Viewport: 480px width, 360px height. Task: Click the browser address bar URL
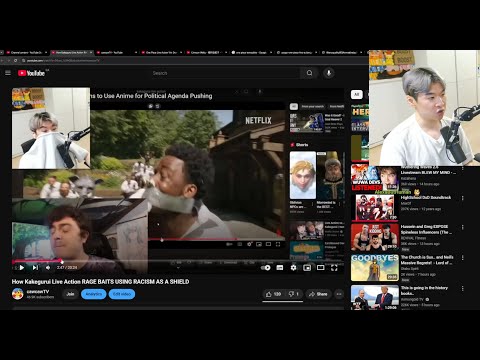tap(63, 61)
